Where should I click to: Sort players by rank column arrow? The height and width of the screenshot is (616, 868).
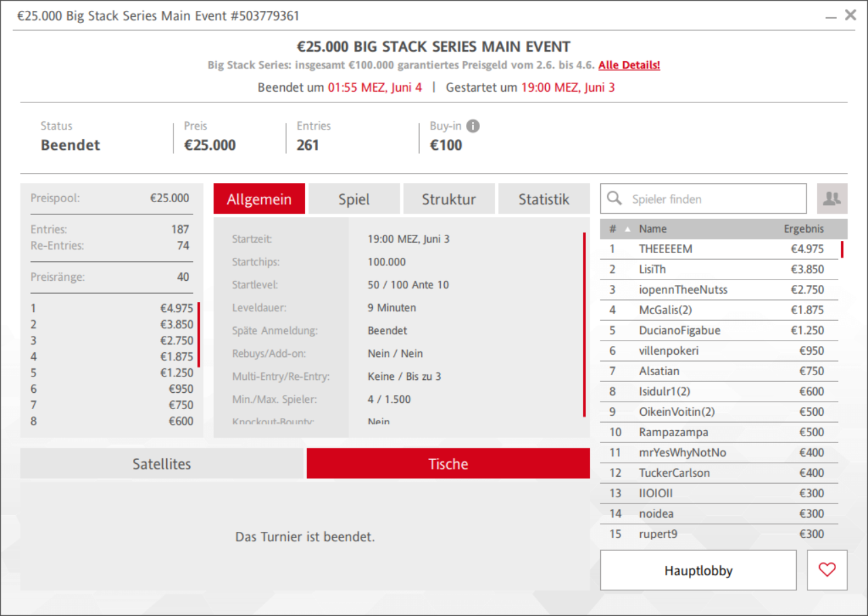[x=627, y=229]
